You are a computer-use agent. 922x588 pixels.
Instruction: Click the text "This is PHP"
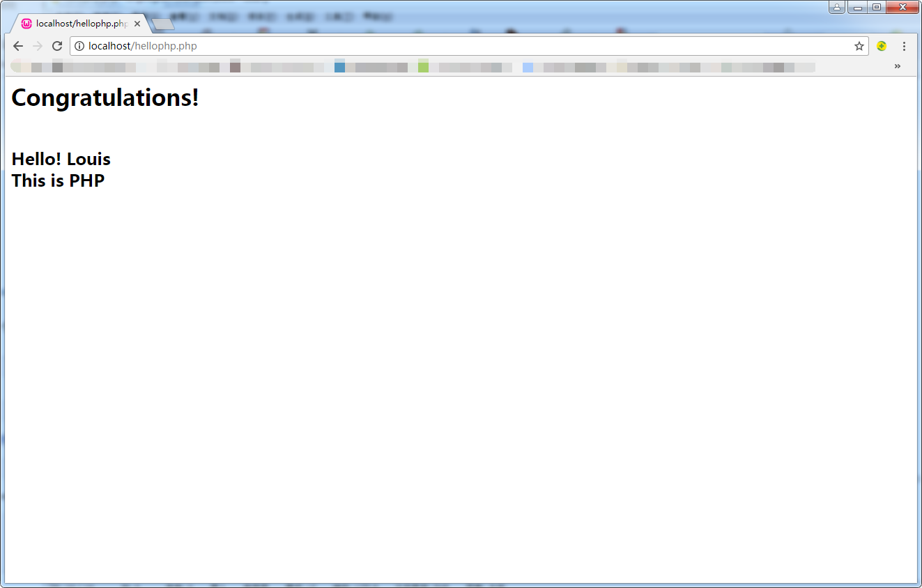point(58,180)
